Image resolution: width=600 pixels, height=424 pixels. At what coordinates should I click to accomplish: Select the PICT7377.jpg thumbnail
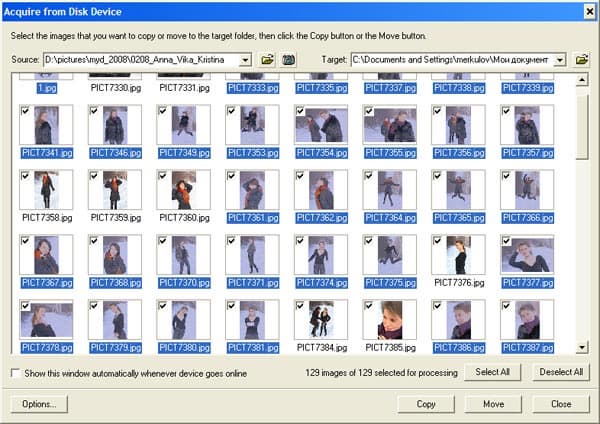527,255
